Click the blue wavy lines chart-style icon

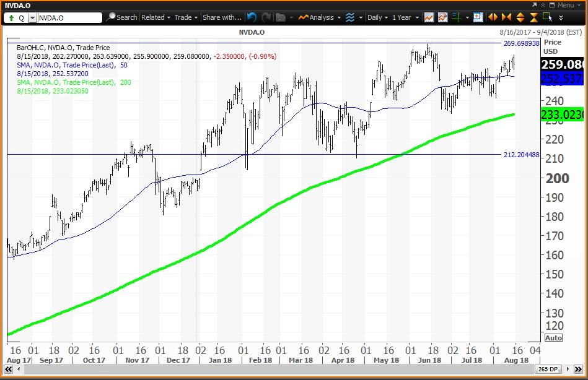pyautogui.click(x=350, y=17)
